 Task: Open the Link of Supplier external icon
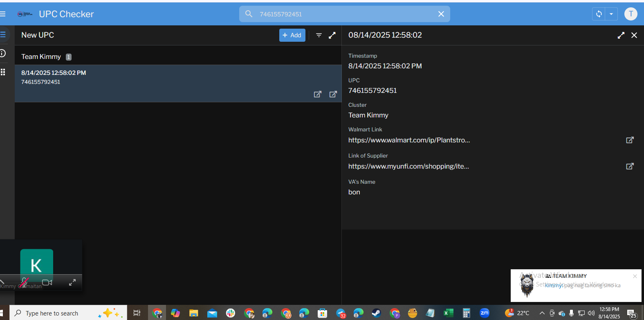630,166
